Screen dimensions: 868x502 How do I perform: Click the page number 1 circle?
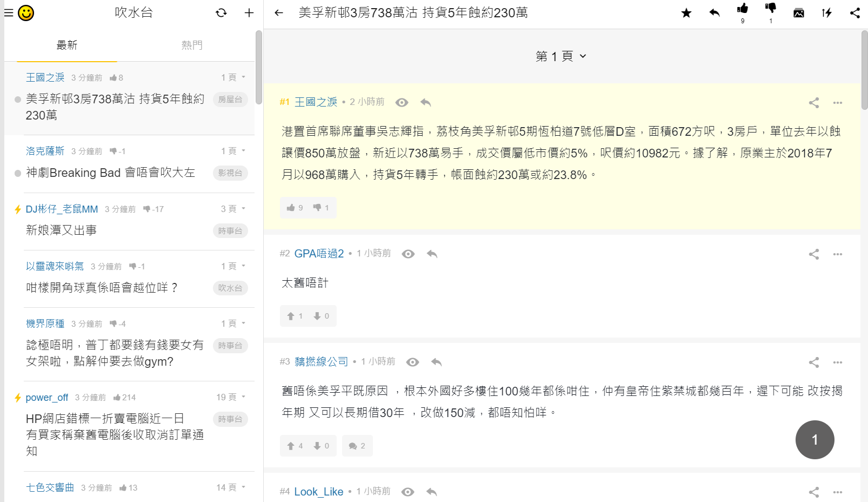(x=814, y=440)
